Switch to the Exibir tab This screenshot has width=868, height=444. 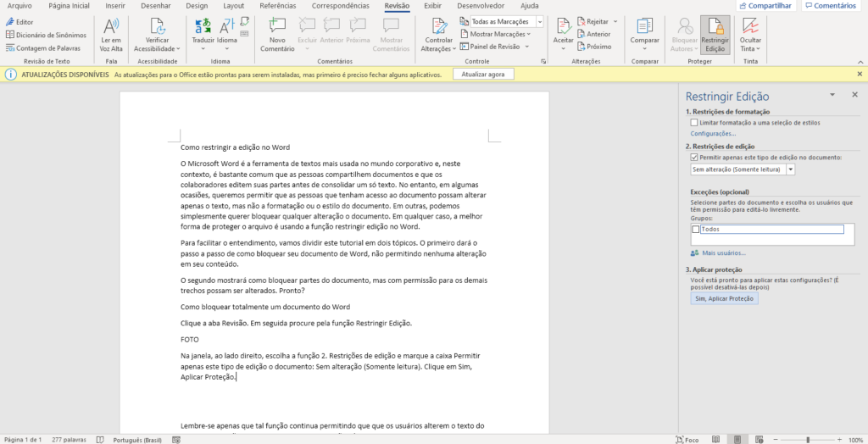click(433, 6)
